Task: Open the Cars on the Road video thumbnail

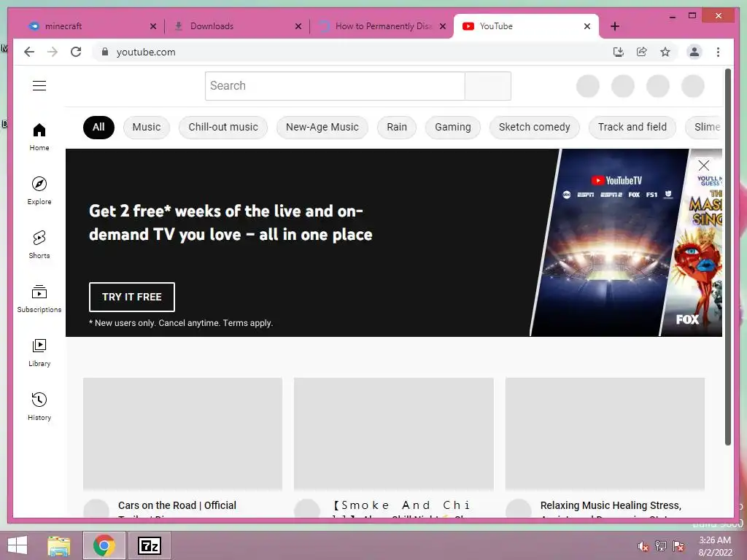Action: point(182,433)
